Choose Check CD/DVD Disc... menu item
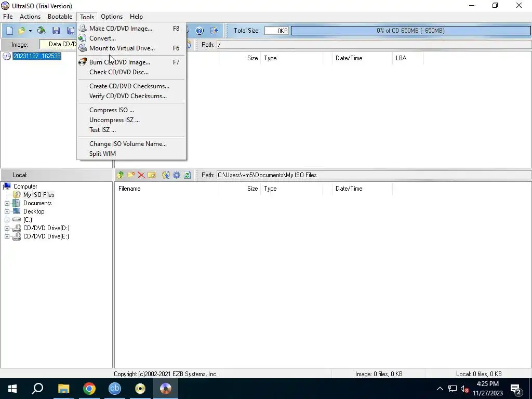532x399 pixels. (x=131, y=72)
